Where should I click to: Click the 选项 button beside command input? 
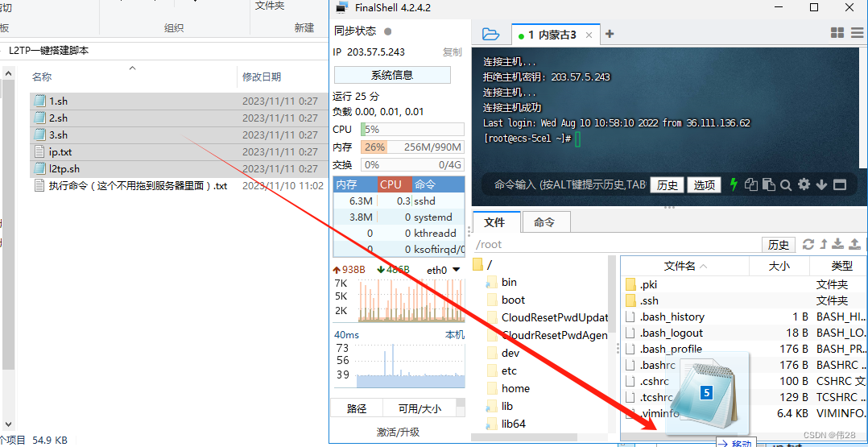click(705, 184)
